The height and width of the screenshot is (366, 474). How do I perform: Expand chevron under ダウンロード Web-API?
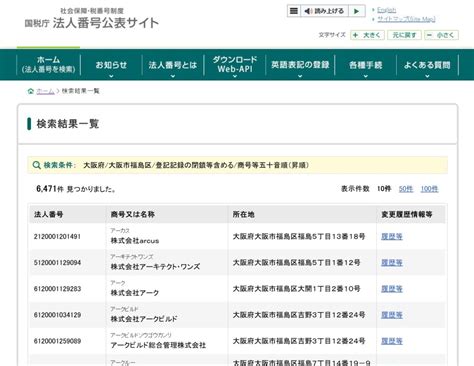pos(235,76)
